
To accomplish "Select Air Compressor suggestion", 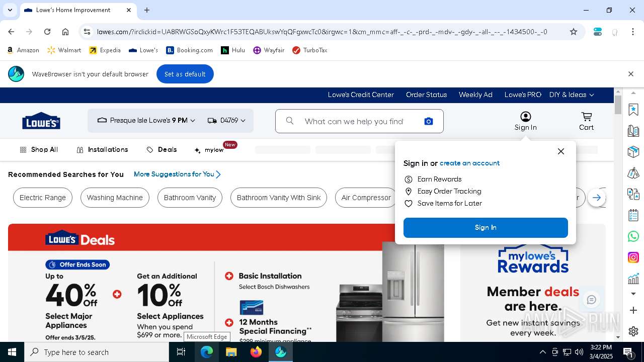I will (x=366, y=198).
